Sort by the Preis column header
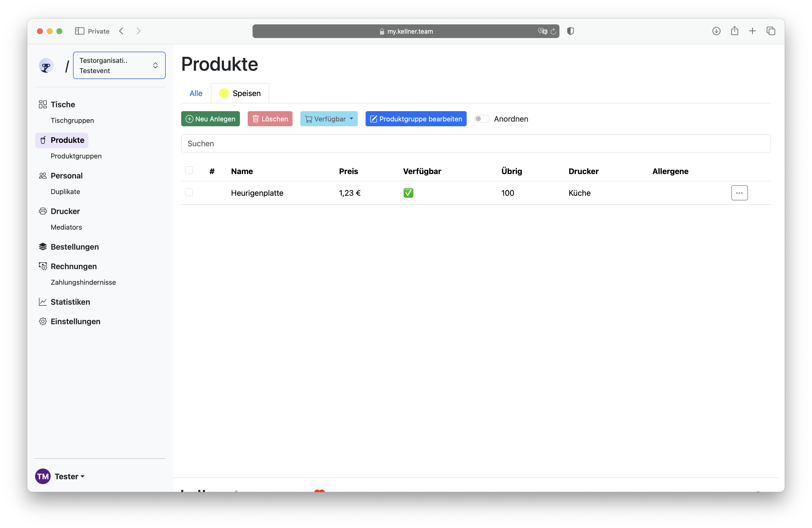812x528 pixels. click(348, 171)
